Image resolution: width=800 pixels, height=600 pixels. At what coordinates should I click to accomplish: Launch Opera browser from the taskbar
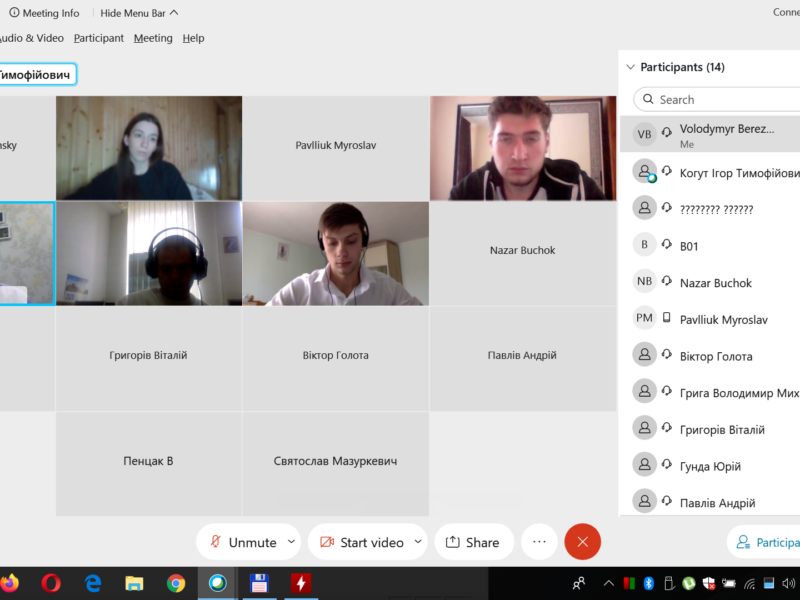coord(51,583)
